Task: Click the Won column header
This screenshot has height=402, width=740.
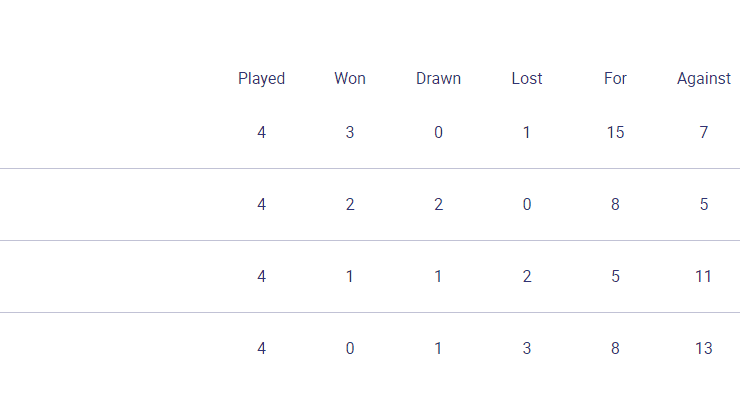Action: coord(350,78)
